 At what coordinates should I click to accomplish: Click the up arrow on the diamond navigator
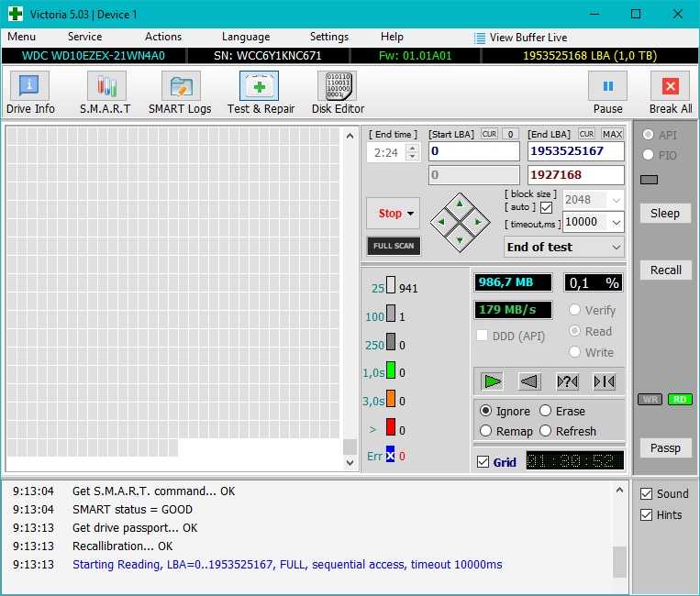point(460,204)
